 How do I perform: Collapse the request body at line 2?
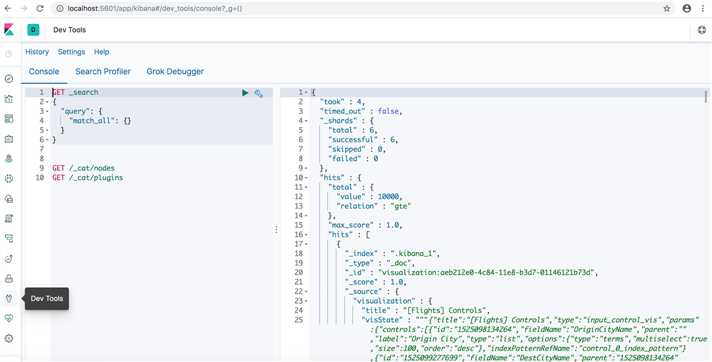pos(47,102)
